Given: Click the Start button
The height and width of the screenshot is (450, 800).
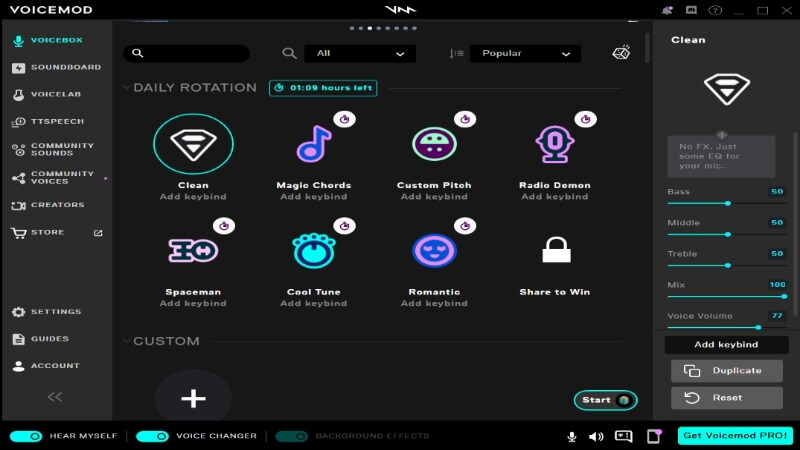Looking at the screenshot, I should (x=606, y=400).
